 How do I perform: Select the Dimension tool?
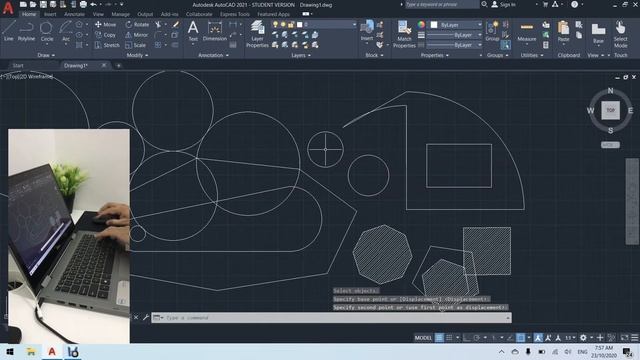(x=215, y=31)
